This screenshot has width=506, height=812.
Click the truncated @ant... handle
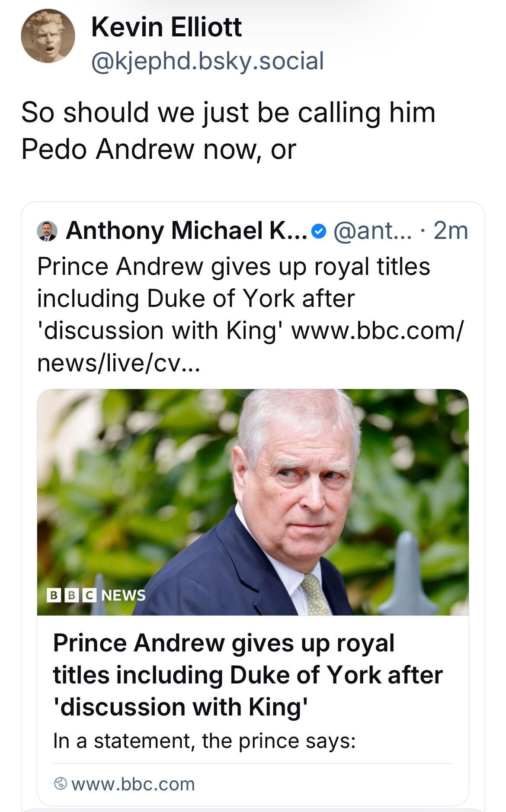(x=372, y=231)
